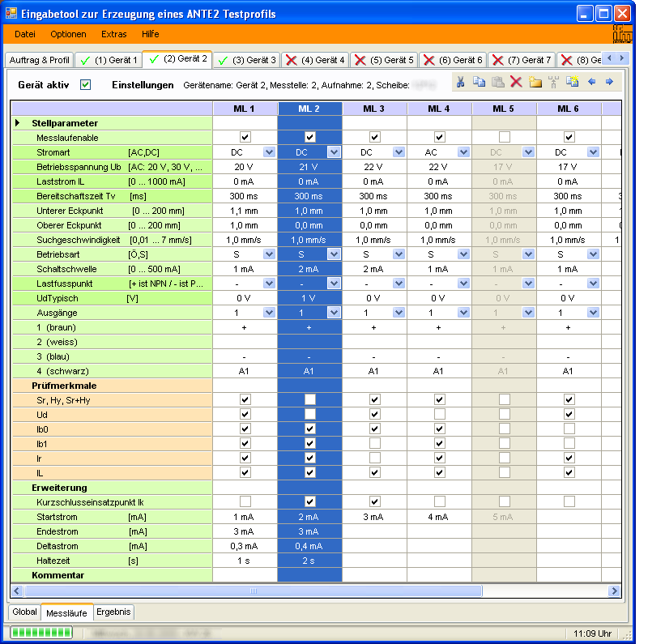Screen dimensions: 648x644
Task: Click the Startstrom cell for ML 4
Action: 439,517
